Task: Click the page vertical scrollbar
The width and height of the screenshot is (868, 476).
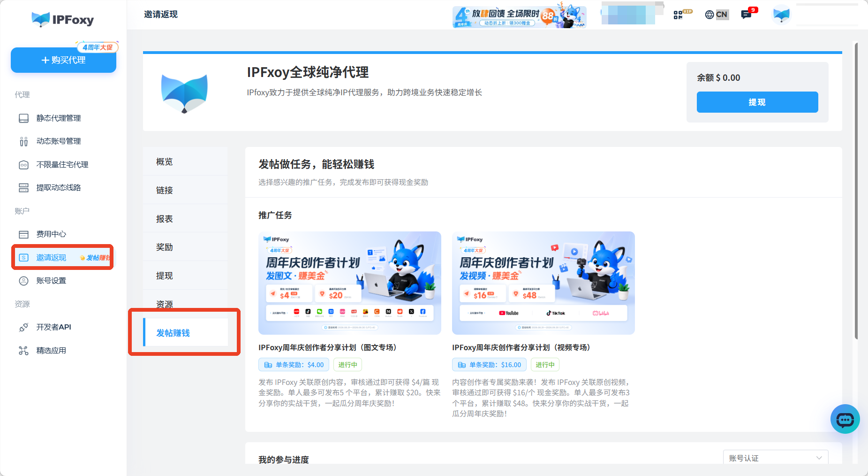Action: click(856, 191)
